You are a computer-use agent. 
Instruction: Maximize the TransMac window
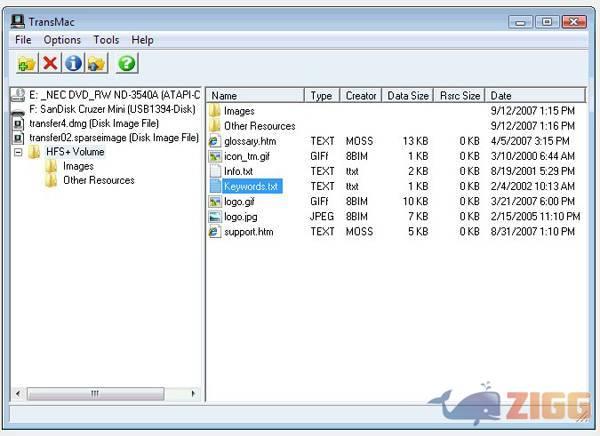[547, 22]
